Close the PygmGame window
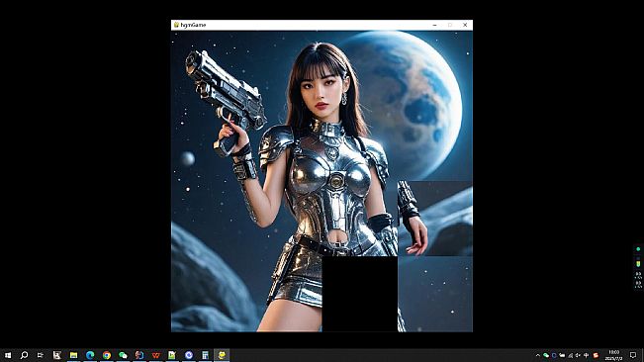The height and width of the screenshot is (362, 644). click(x=465, y=25)
